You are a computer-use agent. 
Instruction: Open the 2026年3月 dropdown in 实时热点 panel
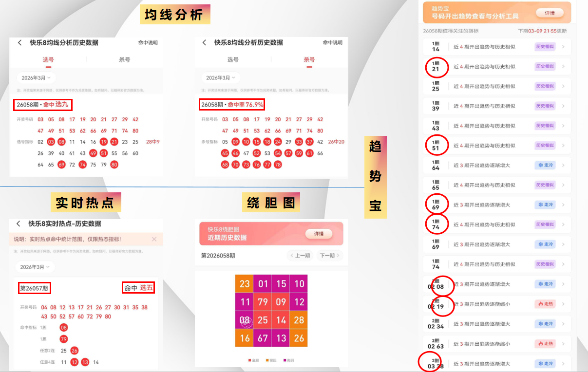[x=35, y=267]
